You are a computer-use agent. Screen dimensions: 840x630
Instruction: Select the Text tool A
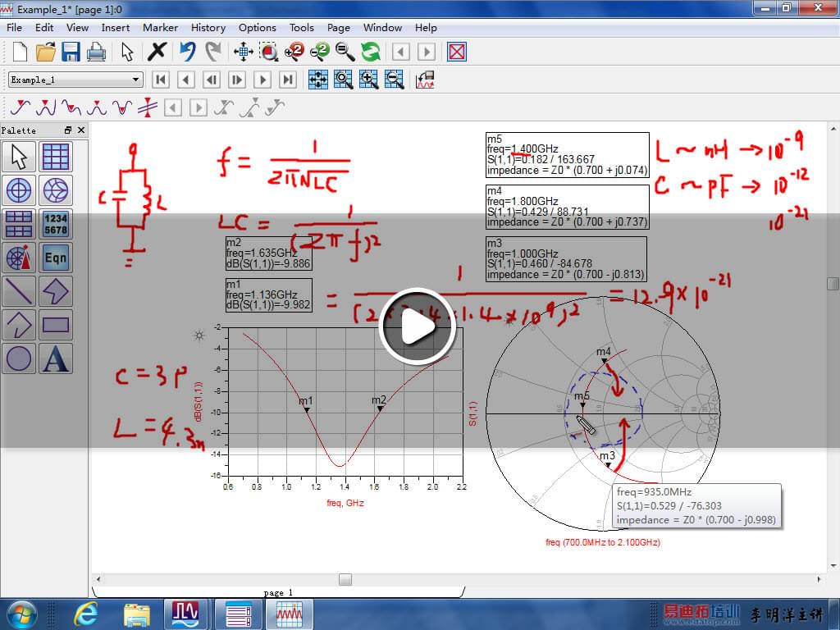tap(56, 358)
